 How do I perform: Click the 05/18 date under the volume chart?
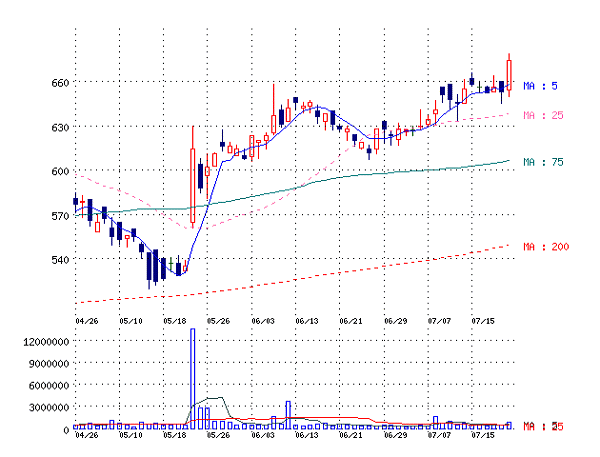174,435
